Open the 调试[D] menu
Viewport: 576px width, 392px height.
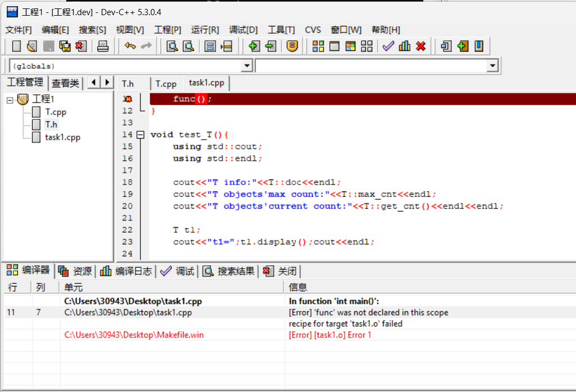(243, 30)
